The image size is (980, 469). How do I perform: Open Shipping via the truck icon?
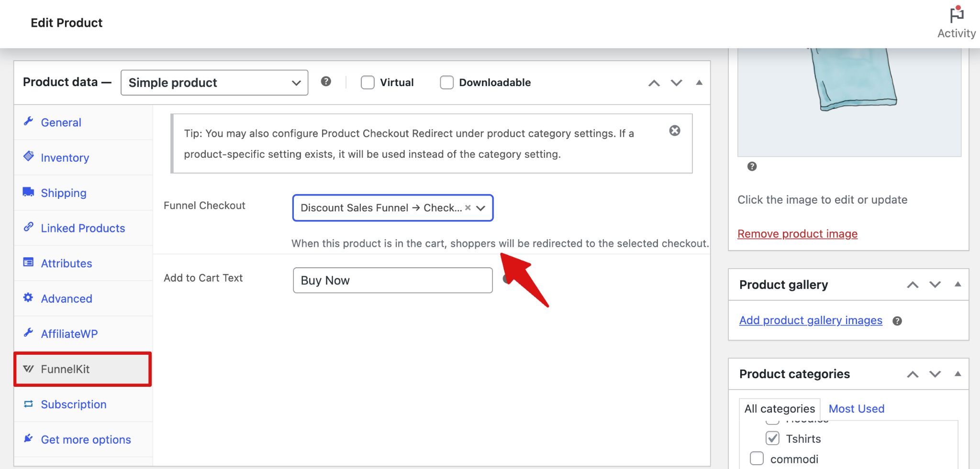coord(28,192)
